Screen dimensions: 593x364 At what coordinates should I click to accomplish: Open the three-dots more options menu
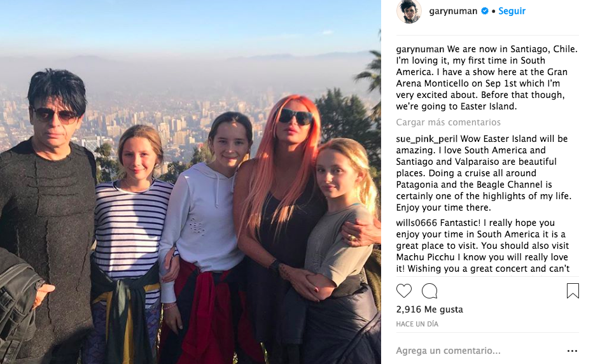pyautogui.click(x=572, y=351)
